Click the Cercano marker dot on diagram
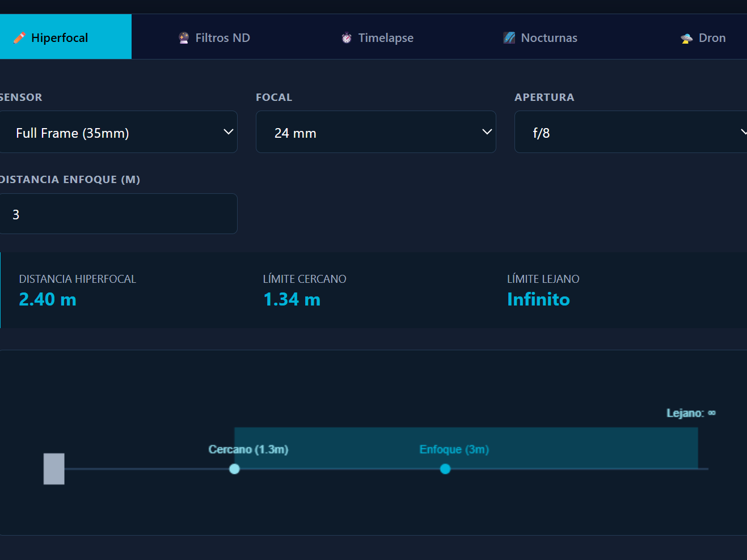Viewport: 747px width, 560px height. 234,469
